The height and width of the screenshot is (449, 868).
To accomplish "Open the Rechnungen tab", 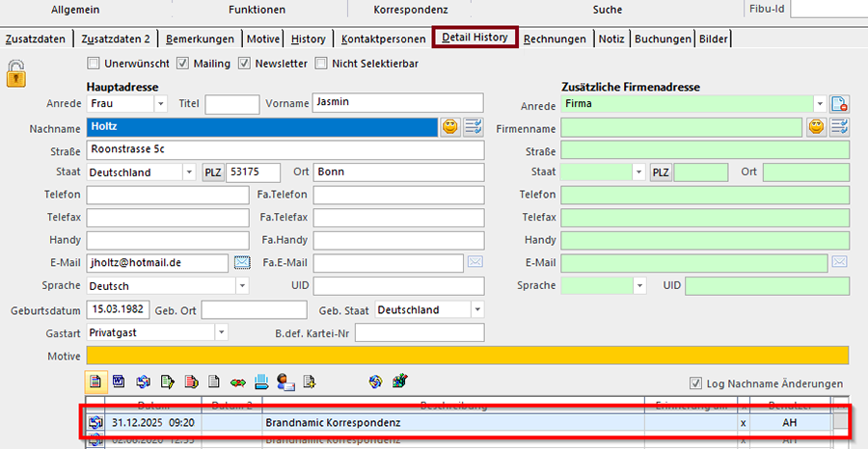I will [555, 39].
